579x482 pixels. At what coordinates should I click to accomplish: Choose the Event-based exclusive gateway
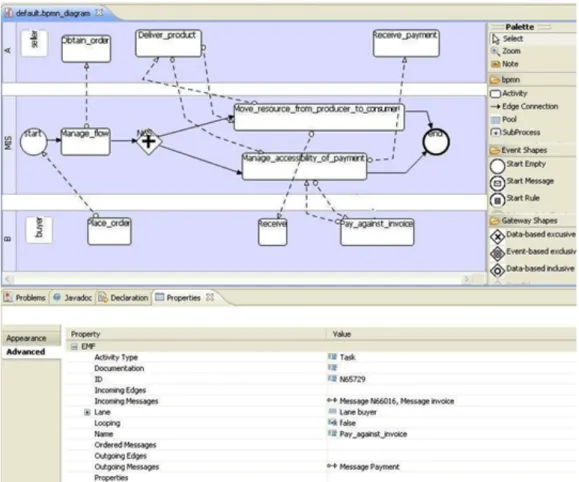[x=533, y=252]
